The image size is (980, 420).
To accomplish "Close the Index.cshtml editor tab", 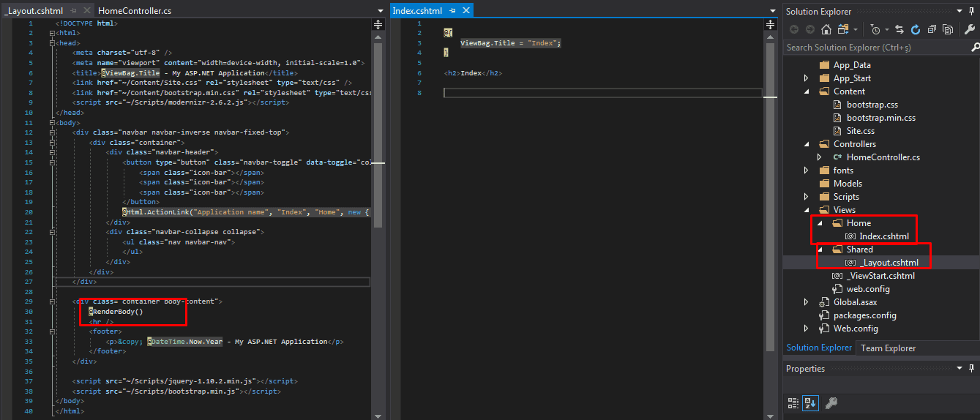I will (x=465, y=10).
